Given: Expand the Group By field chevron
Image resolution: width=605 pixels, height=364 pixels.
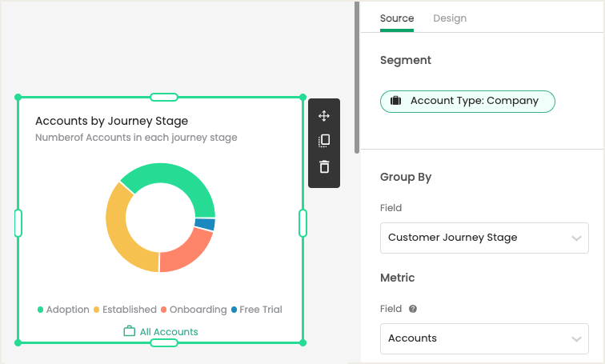Looking at the screenshot, I should 576,238.
